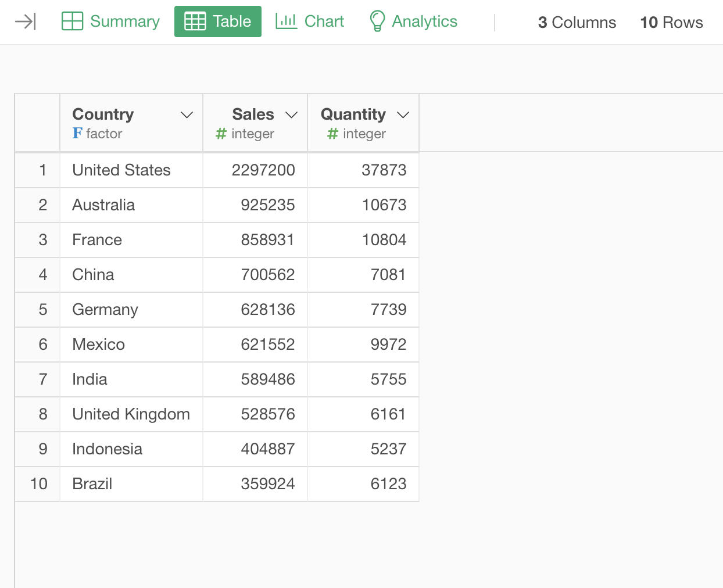Click the factor type icon under Country

coord(77,133)
